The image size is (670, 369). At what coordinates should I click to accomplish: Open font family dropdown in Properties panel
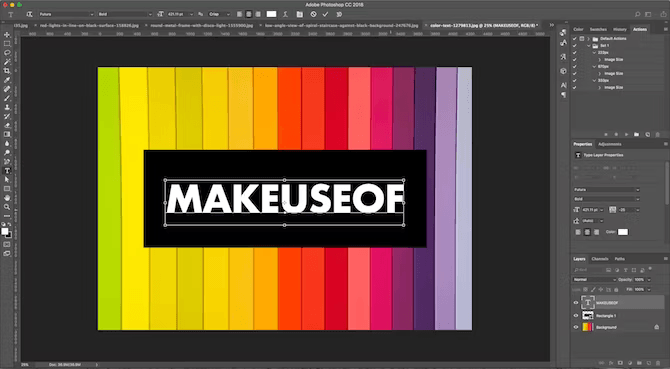[606, 190]
